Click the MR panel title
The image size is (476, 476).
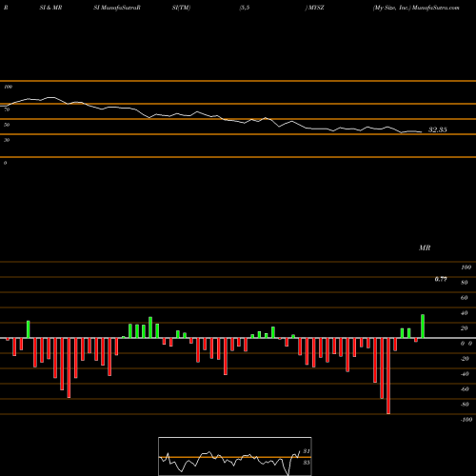[x=425, y=248]
